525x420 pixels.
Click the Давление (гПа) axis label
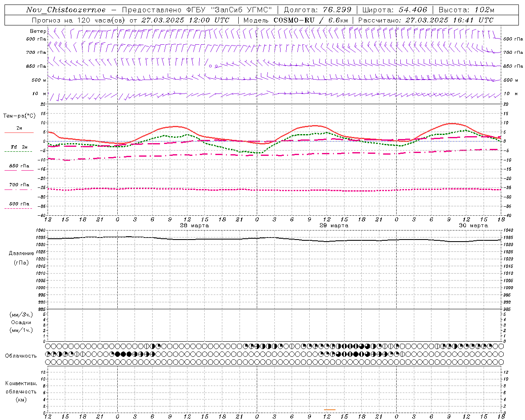coord(21,258)
